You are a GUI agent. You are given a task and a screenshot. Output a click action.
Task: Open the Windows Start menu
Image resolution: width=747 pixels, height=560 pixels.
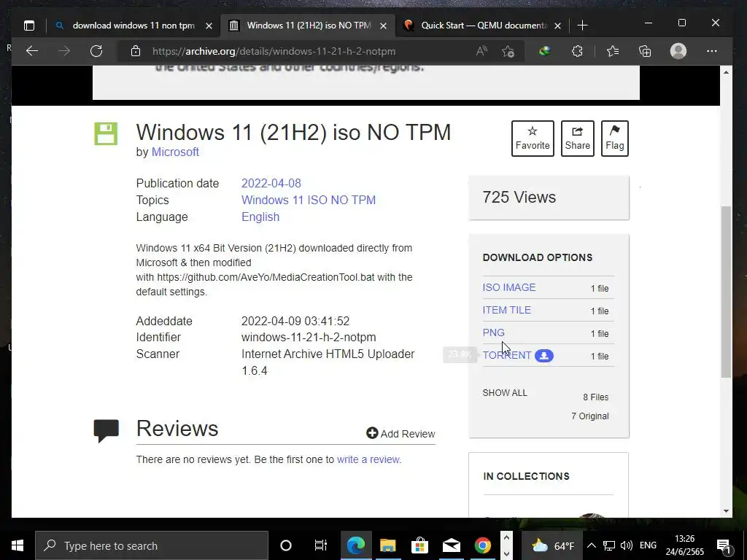tap(18, 545)
